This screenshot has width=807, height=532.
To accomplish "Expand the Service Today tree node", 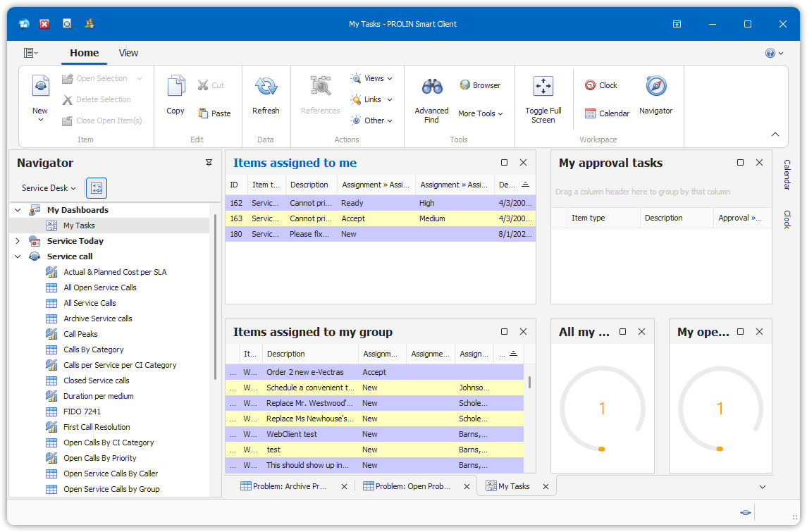I will click(18, 241).
